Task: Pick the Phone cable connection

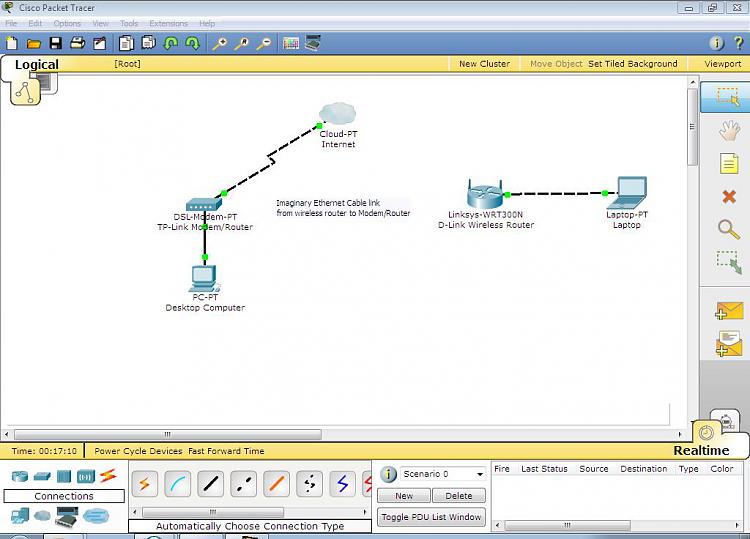Action: (309, 484)
